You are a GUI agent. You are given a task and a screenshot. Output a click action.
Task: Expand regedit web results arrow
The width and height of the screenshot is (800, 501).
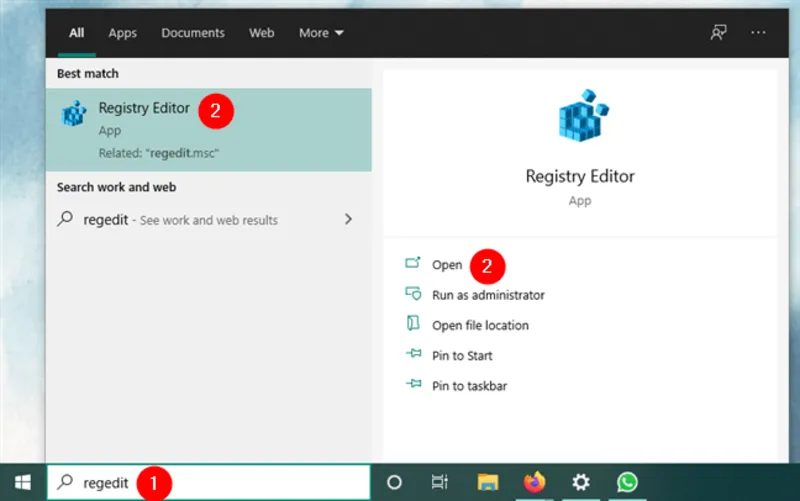click(x=348, y=219)
